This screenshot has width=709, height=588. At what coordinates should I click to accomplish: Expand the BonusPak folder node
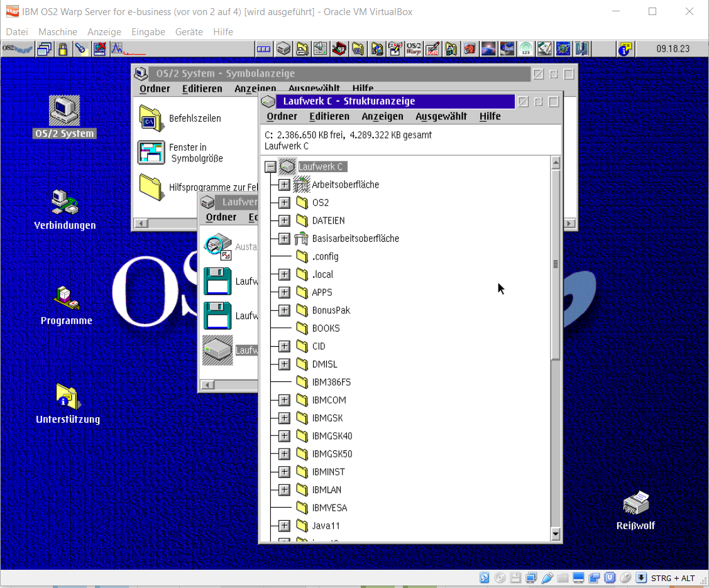[284, 310]
